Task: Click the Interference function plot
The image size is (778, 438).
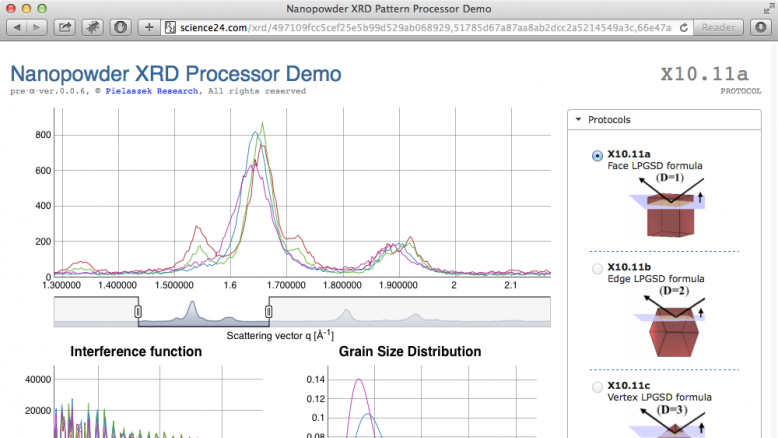Action: (146, 402)
